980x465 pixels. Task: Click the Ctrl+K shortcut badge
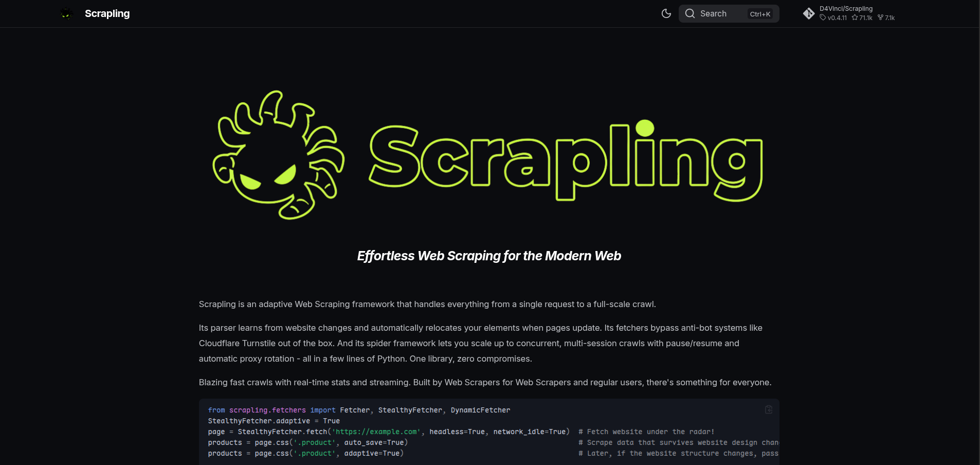tap(760, 14)
